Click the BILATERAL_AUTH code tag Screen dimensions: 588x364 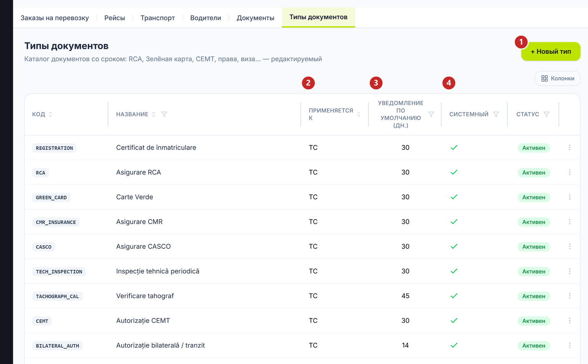point(57,346)
